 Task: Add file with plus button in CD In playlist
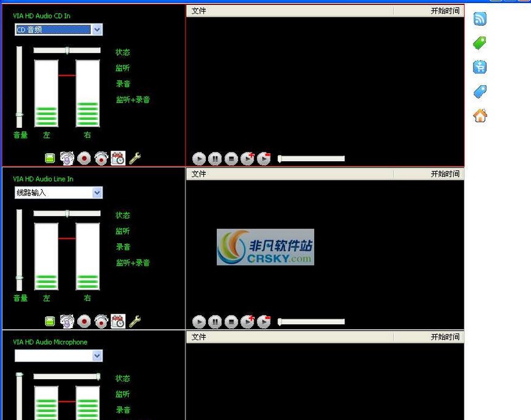(247, 158)
